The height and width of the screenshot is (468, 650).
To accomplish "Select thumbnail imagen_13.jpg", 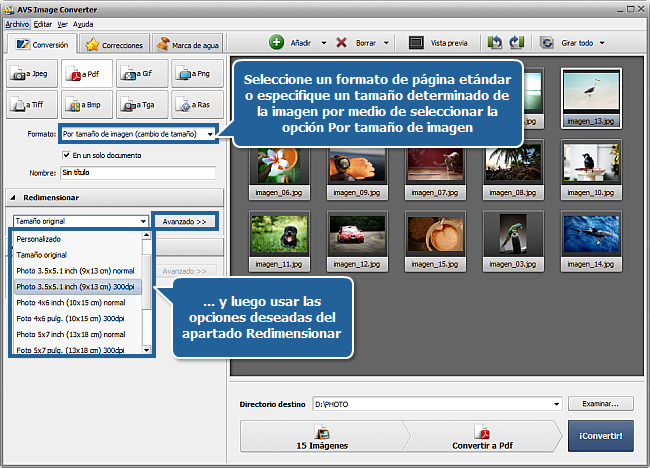I will coord(591,99).
